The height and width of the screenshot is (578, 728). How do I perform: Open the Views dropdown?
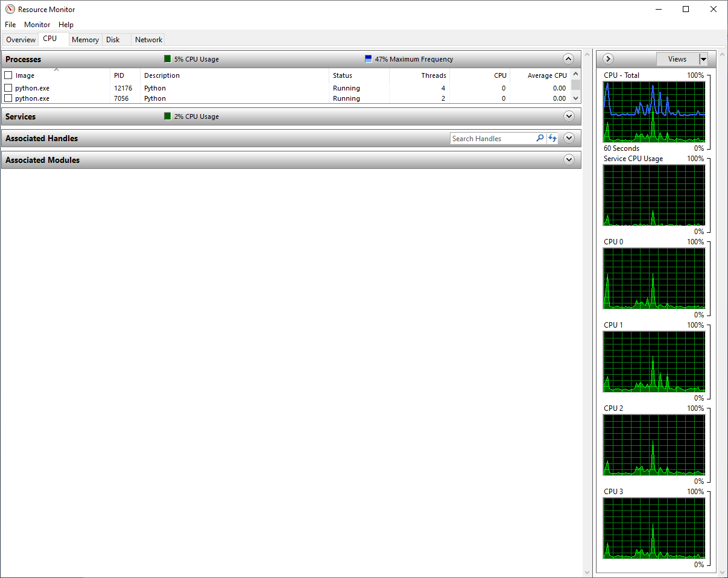(703, 59)
